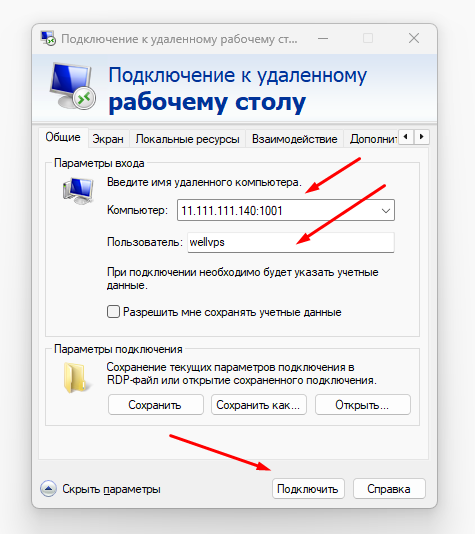Click the Remote Desktop title bar icon
475x534 pixels.
click(x=48, y=38)
